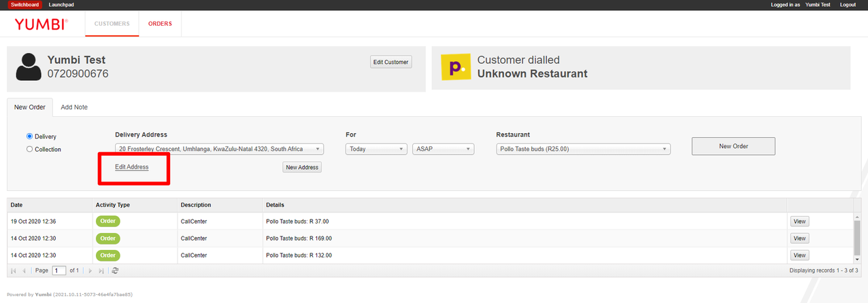View the R 169.00 order
Viewport: 868px width, 303px height.
[799, 238]
